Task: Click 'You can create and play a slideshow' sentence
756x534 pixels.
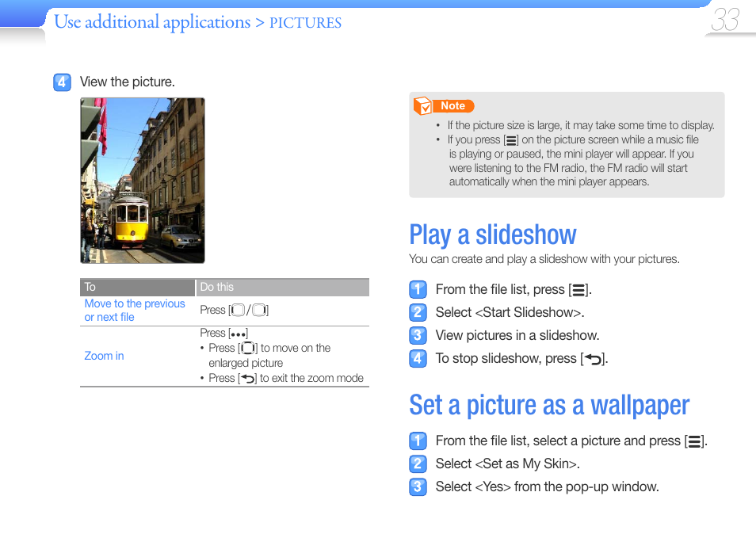Action: coord(544,259)
